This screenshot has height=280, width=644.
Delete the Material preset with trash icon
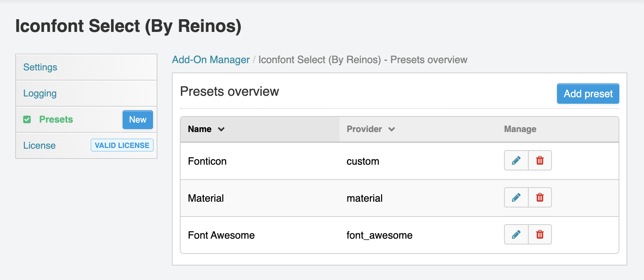(540, 197)
